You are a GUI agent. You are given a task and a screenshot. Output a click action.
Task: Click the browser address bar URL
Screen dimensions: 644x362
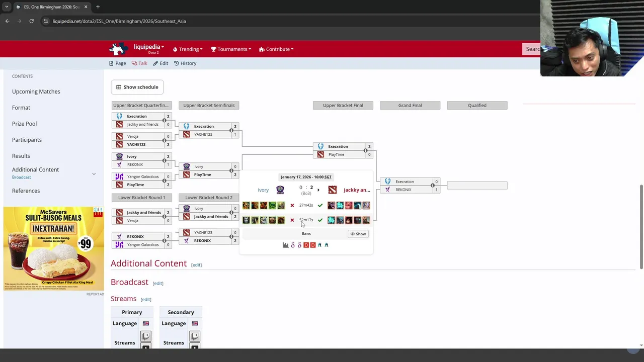pos(119,21)
